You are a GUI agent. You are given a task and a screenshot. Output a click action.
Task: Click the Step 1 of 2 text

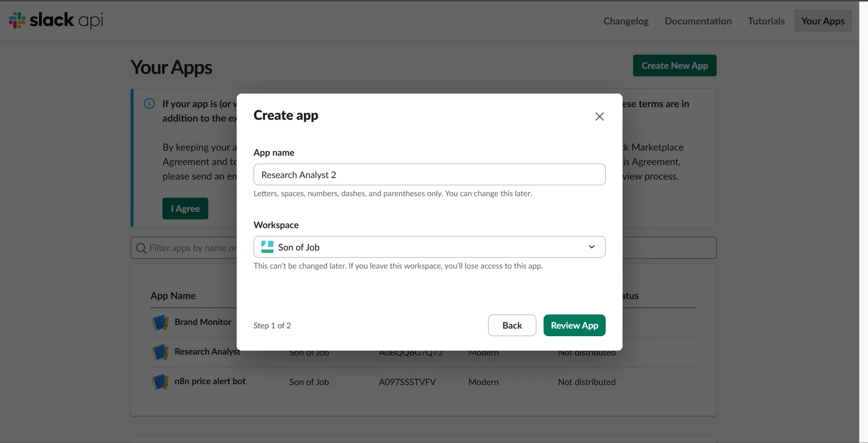pyautogui.click(x=272, y=325)
